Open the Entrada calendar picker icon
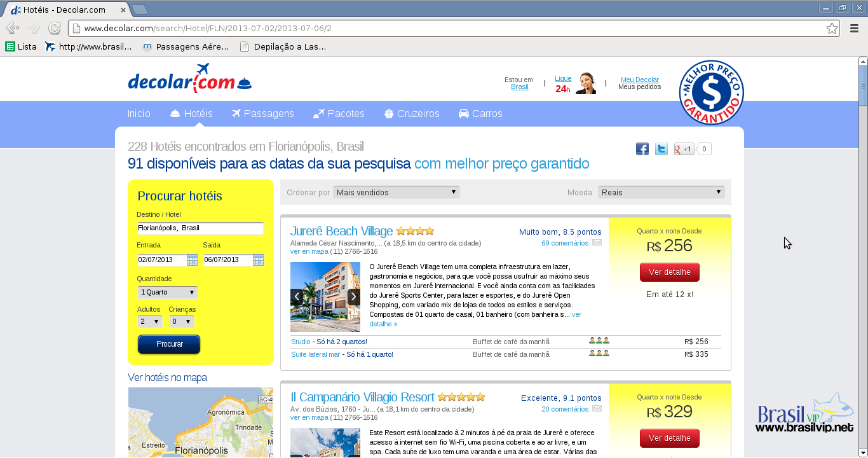Viewport: 868px width, 458px height. coord(192,260)
